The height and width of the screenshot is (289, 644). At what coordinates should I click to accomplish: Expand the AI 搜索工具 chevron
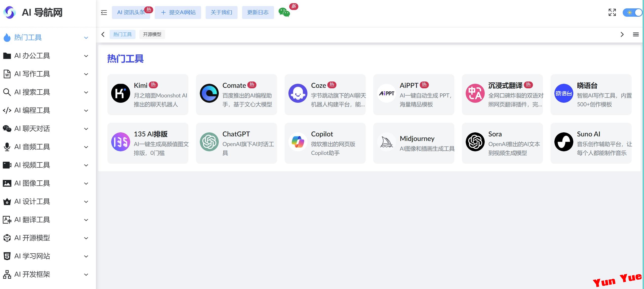[x=86, y=92]
